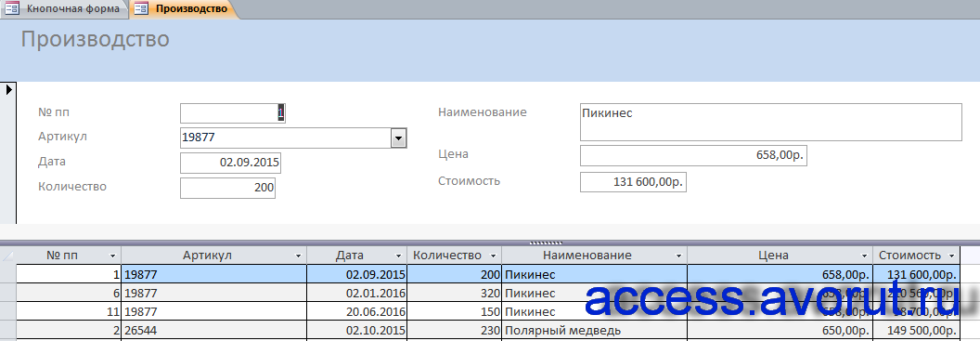Select the Производство tab
Viewport: 980px width, 341px height.
click(x=185, y=8)
